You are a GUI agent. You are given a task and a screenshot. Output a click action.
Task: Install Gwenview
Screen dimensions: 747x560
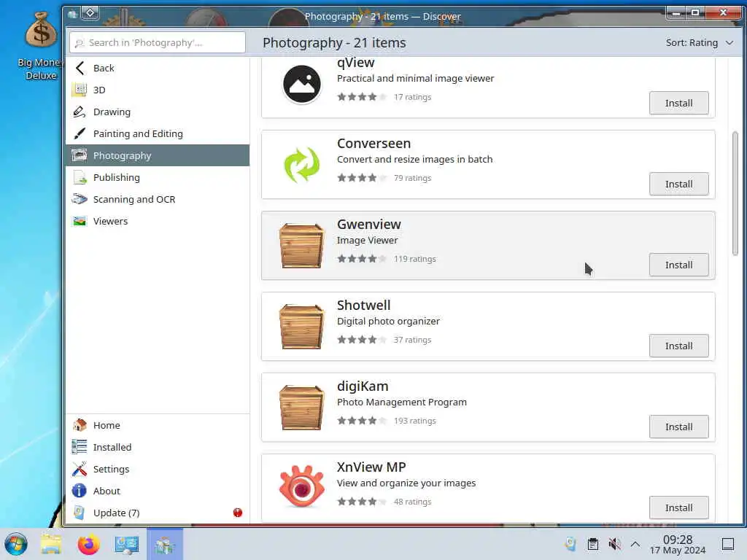[x=678, y=265]
